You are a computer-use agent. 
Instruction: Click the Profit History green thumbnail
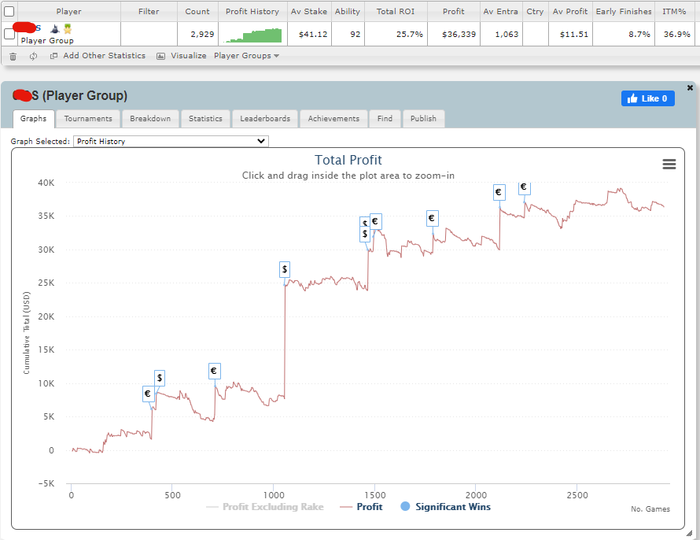pos(253,35)
